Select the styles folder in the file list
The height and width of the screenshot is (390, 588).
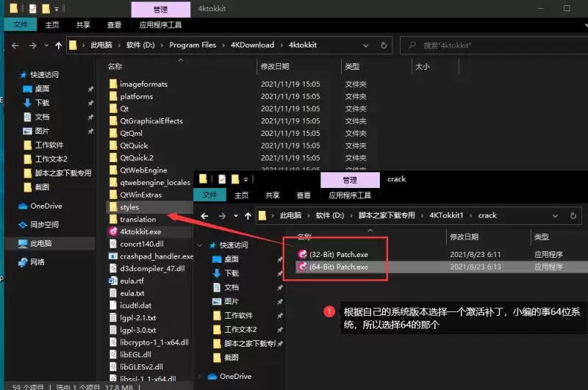coord(129,207)
